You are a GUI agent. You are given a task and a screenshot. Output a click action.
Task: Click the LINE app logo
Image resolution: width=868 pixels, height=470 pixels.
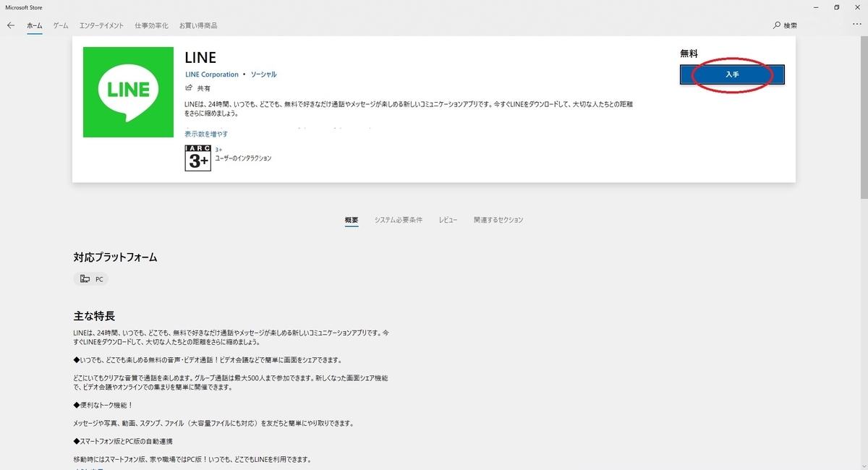pyautogui.click(x=128, y=92)
